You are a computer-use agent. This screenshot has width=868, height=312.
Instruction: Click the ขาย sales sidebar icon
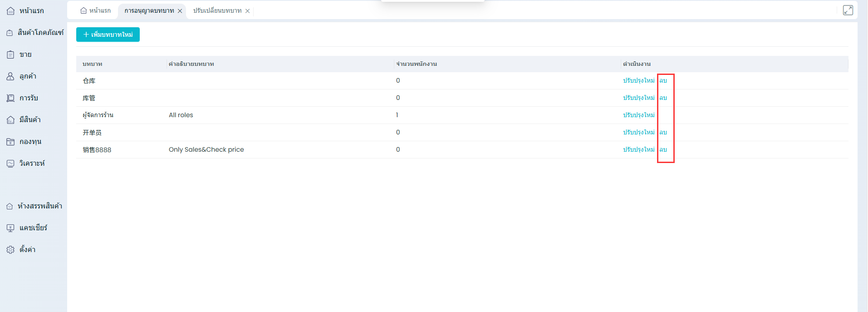point(10,54)
